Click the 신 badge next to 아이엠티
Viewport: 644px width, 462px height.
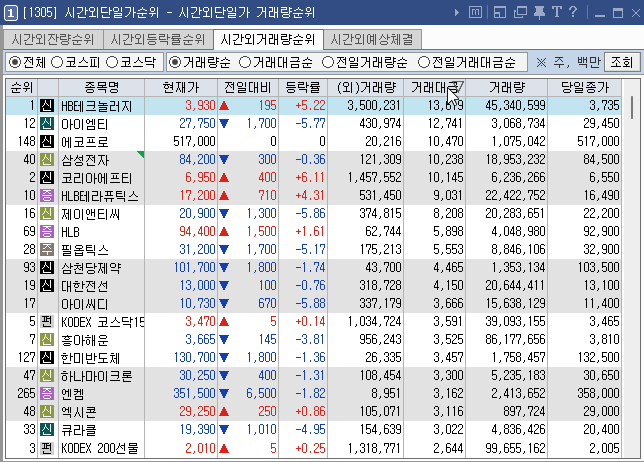click(x=47, y=124)
